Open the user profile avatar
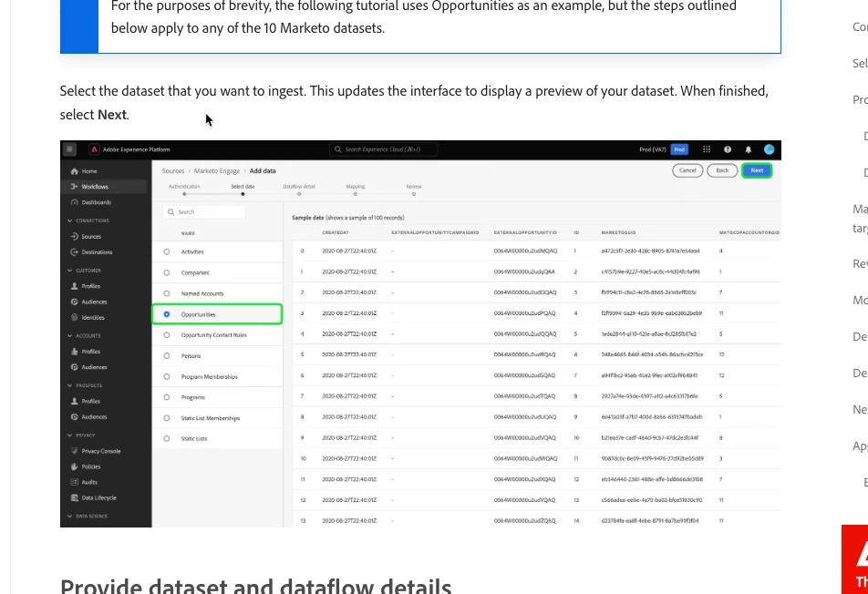868x594 pixels. [x=769, y=149]
